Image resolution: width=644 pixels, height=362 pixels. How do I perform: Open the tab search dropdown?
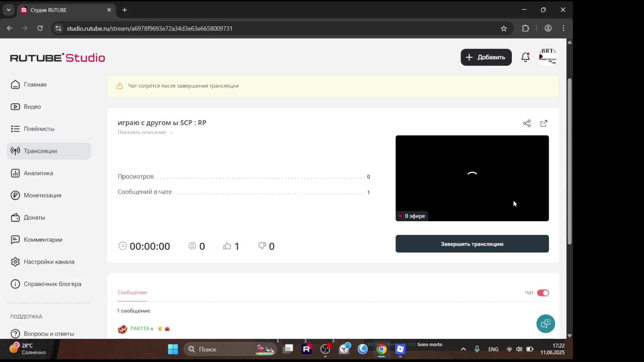point(9,10)
